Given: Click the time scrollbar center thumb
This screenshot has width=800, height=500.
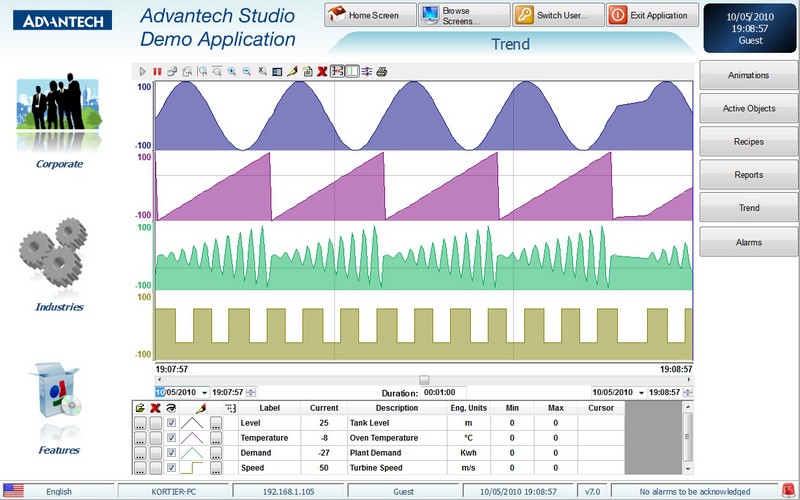Looking at the screenshot, I should (x=424, y=380).
